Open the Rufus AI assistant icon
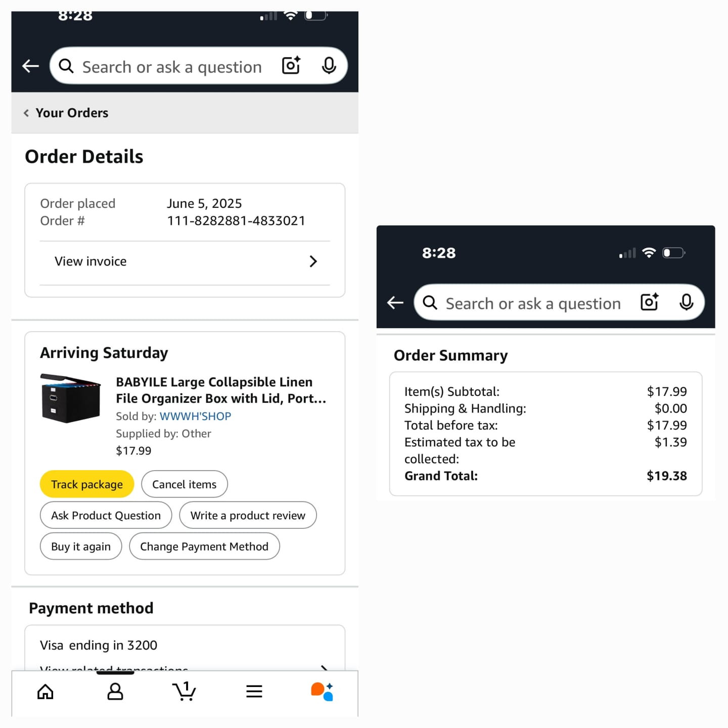This screenshot has width=728, height=728. 322,691
